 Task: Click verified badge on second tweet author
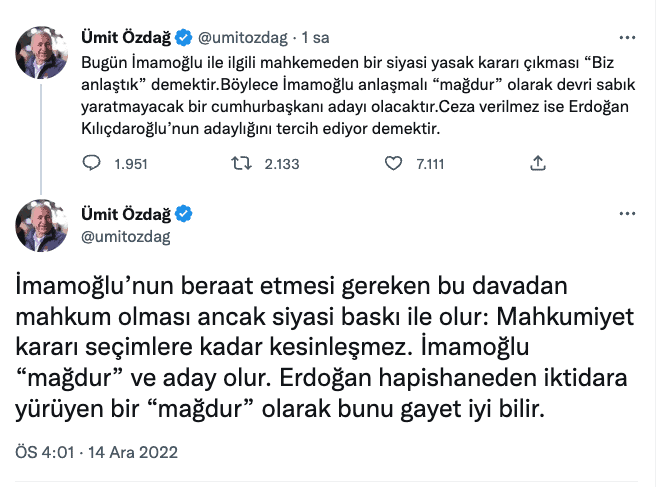pos(184,214)
